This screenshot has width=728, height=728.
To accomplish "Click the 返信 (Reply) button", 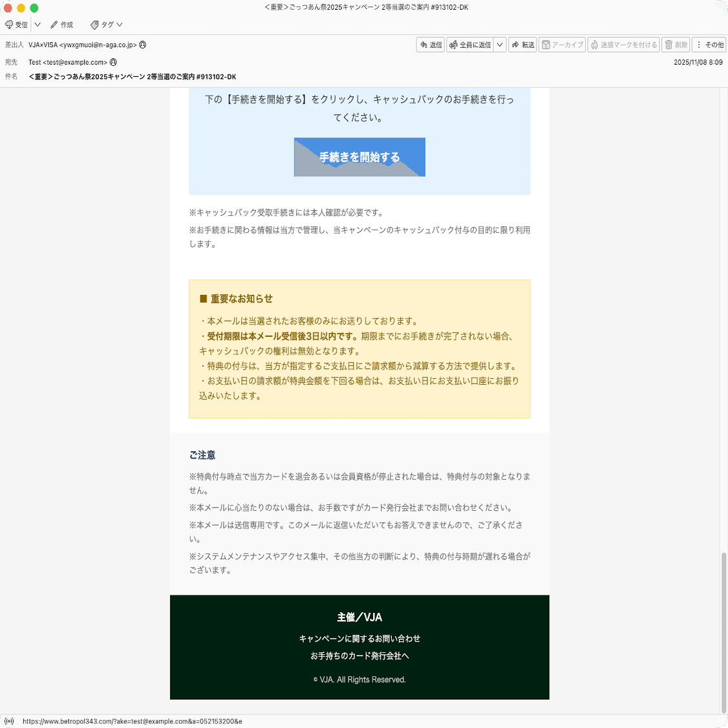I will pyautogui.click(x=431, y=45).
